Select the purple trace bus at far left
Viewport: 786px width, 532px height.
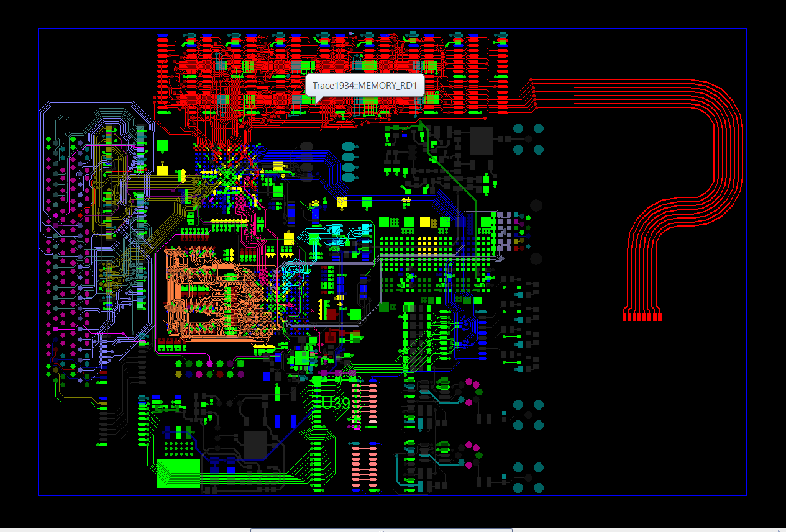click(x=43, y=186)
